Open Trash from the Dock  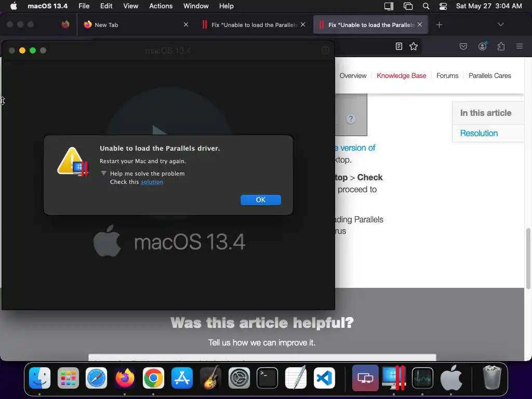[x=491, y=378]
